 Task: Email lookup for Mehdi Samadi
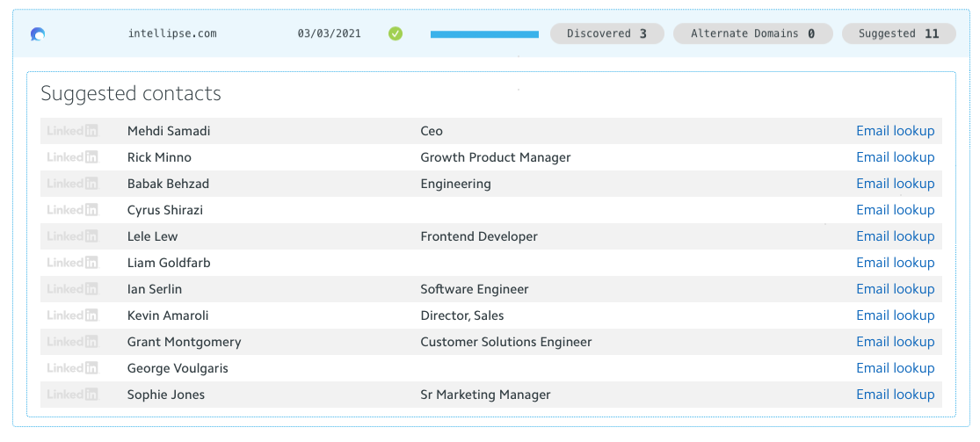pos(895,131)
